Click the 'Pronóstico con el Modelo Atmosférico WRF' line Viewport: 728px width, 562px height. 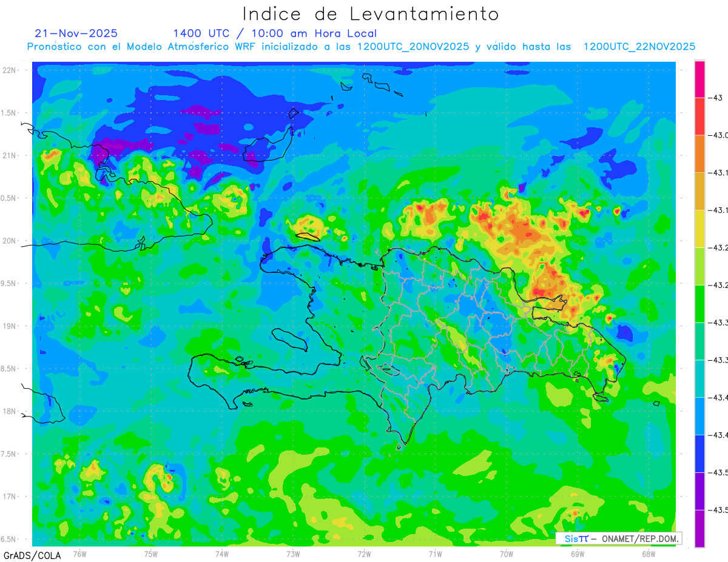point(361,47)
